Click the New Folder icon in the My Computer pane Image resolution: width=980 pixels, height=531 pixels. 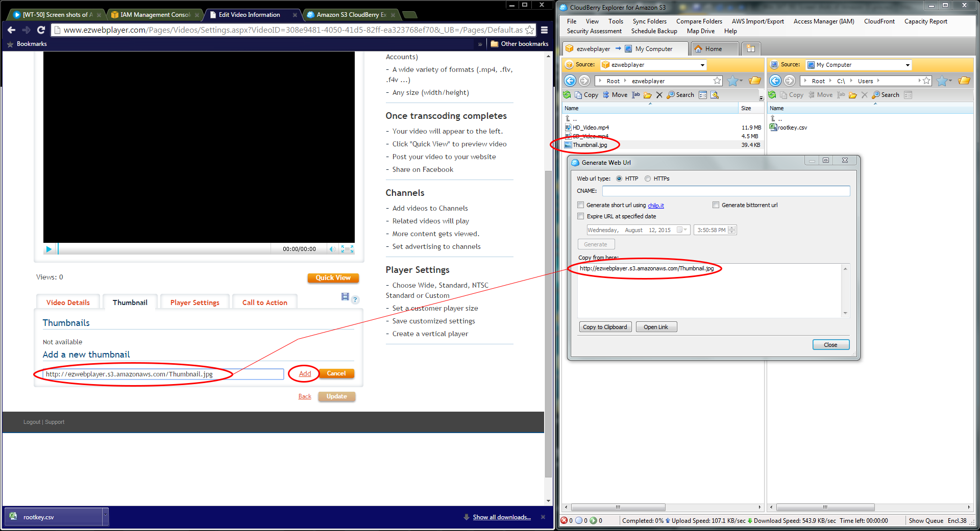click(x=853, y=95)
